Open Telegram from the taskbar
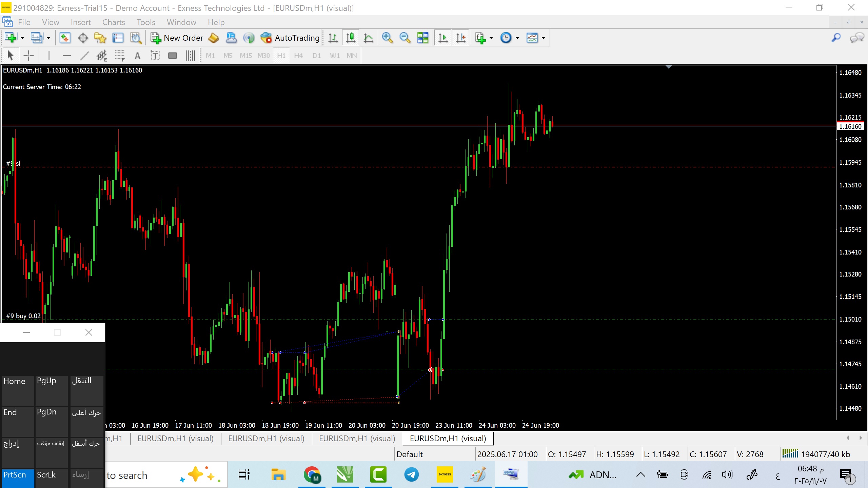This screenshot has height=488, width=868. pos(411,475)
